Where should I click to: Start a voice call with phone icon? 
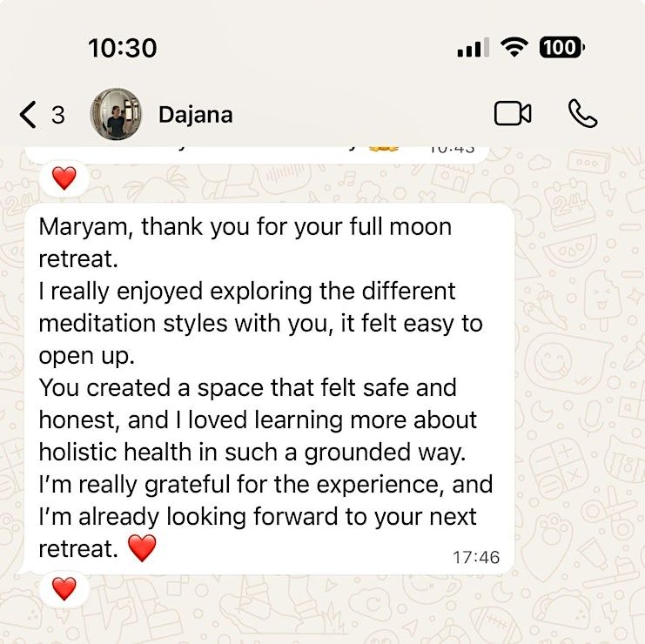pyautogui.click(x=582, y=113)
